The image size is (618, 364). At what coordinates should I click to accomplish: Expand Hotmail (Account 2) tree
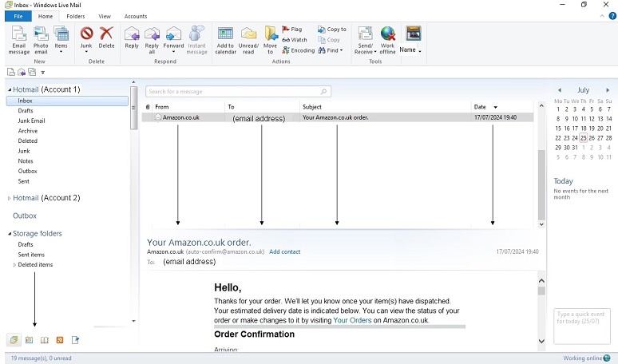(10, 198)
